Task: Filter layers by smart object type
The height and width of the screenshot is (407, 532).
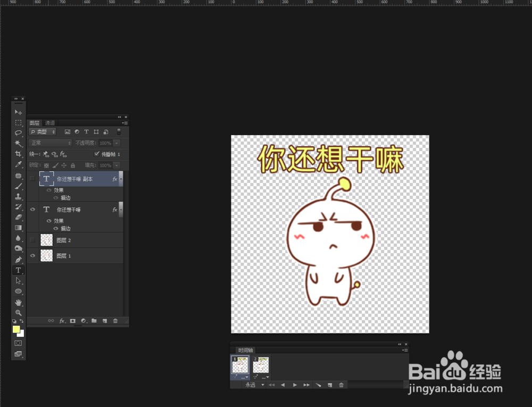Action: tap(106, 132)
